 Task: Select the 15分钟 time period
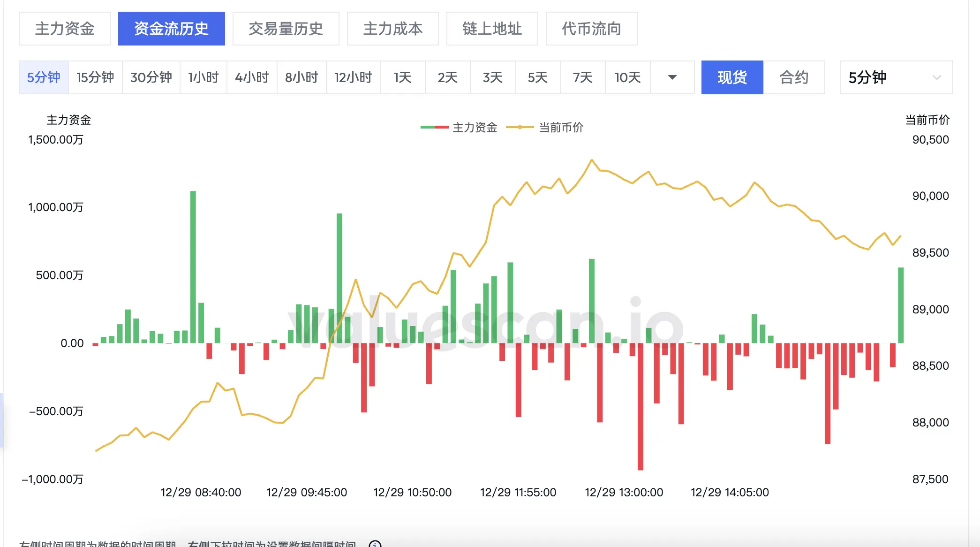pyautogui.click(x=95, y=77)
